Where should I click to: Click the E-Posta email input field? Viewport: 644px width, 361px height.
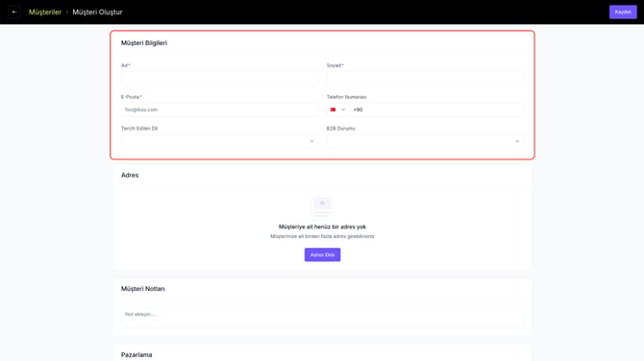[x=219, y=109]
